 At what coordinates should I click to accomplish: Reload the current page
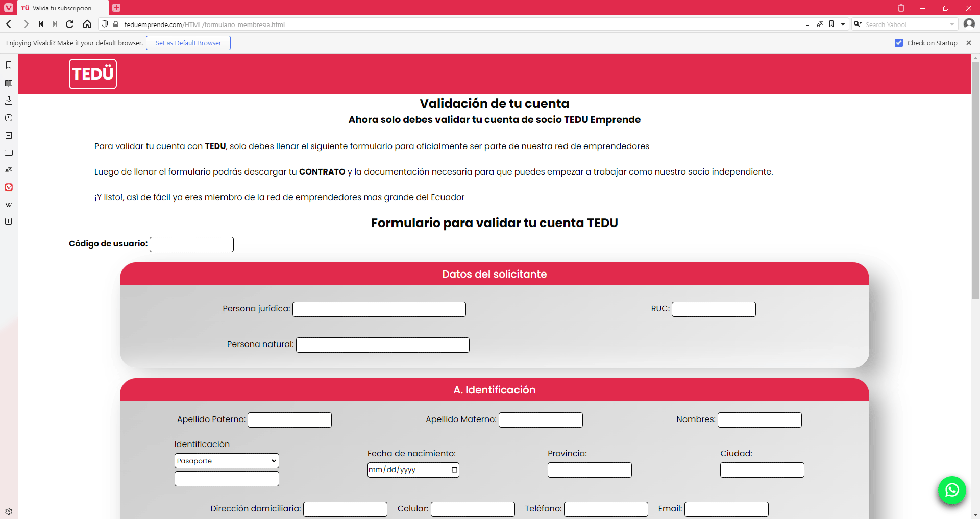[70, 24]
